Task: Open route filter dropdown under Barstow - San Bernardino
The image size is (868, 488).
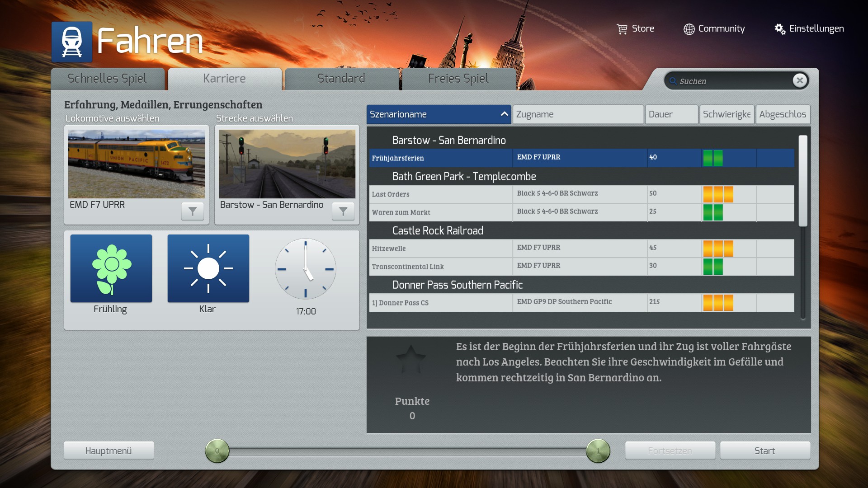Action: click(343, 211)
